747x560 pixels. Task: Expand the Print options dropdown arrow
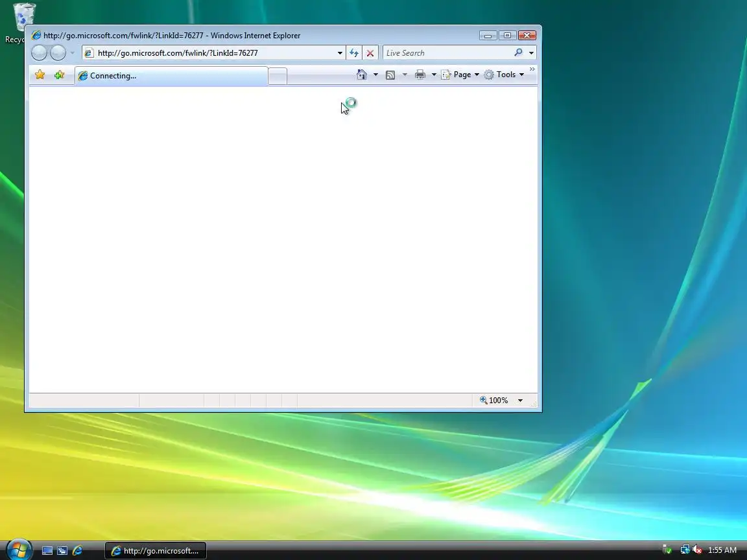pyautogui.click(x=434, y=75)
